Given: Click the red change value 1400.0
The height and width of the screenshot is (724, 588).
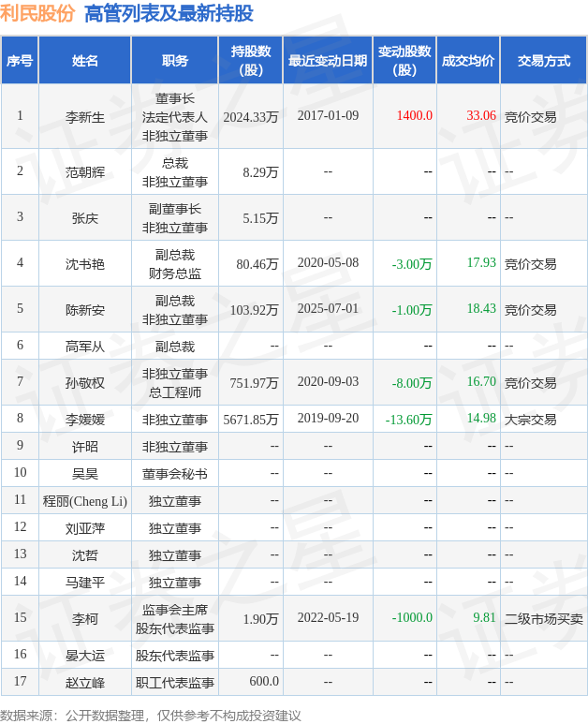Looking at the screenshot, I should click(x=415, y=115).
